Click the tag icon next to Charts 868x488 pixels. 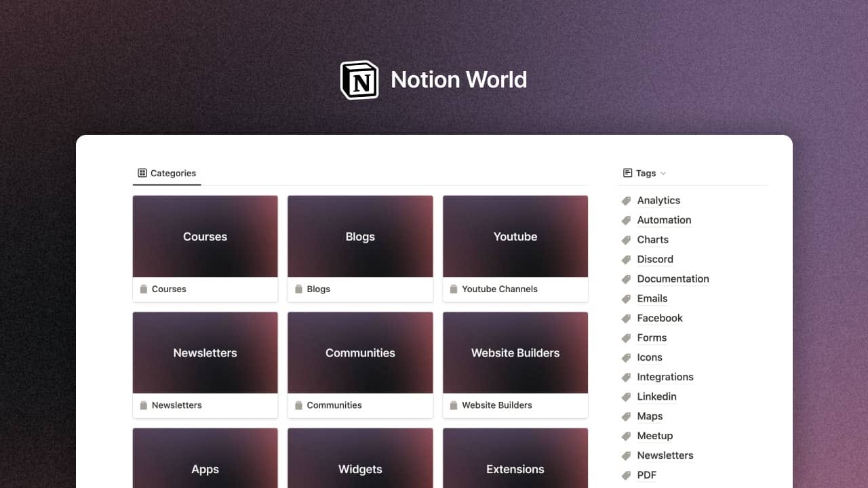pyautogui.click(x=626, y=240)
